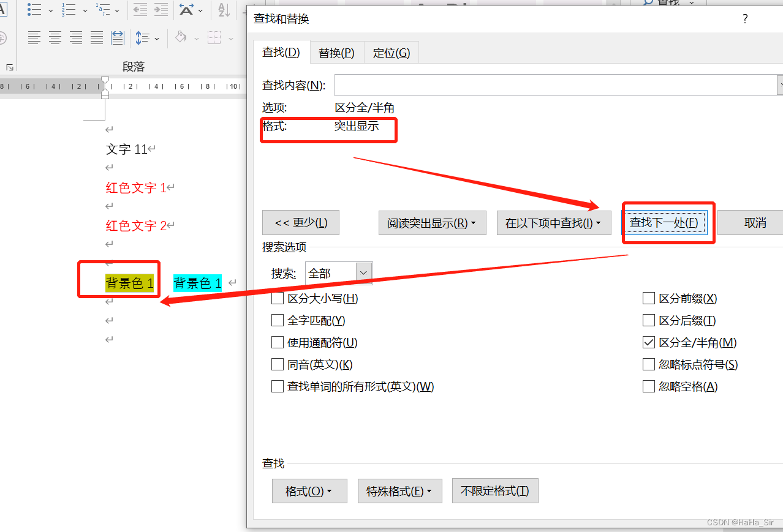
Task: Click the borders grid icon
Action: (214, 38)
